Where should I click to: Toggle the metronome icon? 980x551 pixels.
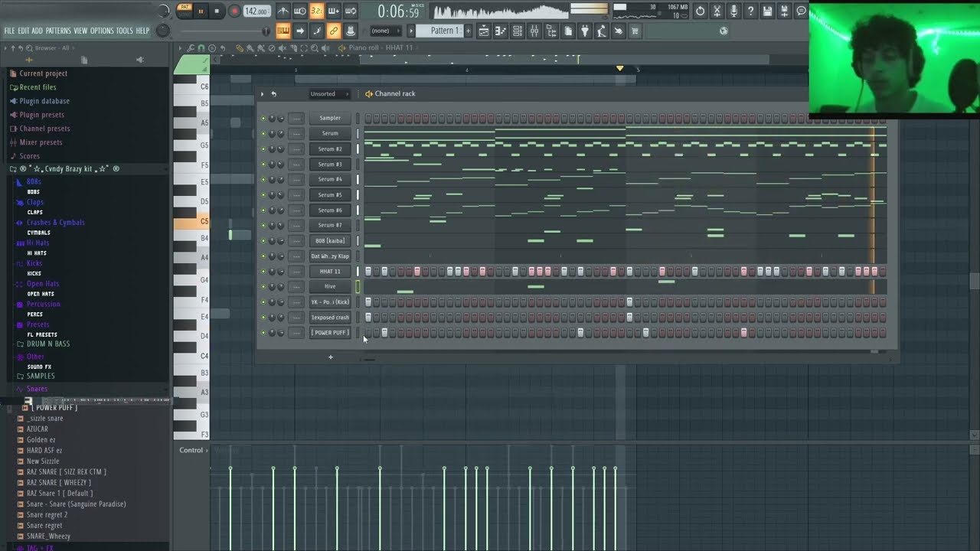[x=283, y=11]
